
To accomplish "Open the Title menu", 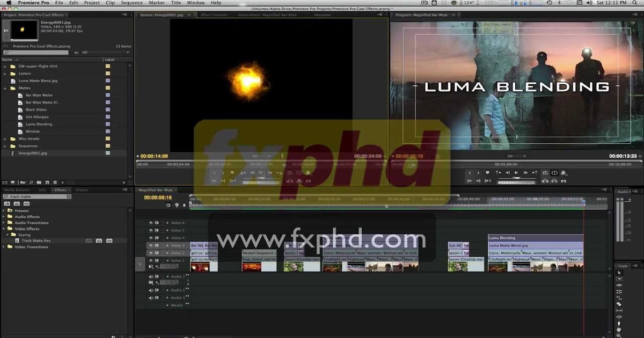I will tap(176, 3).
